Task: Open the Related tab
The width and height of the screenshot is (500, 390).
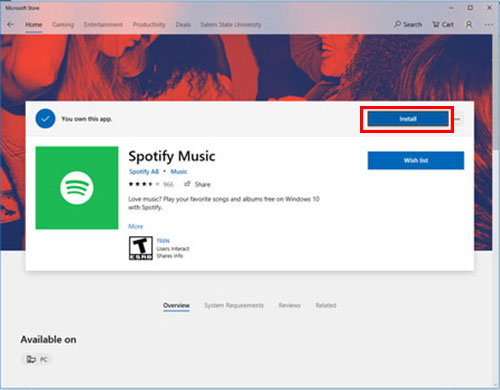Action: pos(326,305)
